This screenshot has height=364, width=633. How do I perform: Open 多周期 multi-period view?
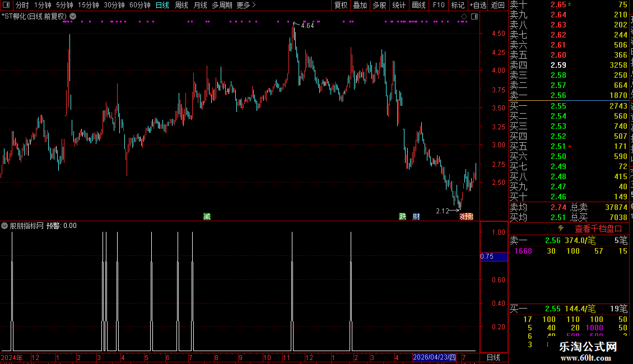222,5
